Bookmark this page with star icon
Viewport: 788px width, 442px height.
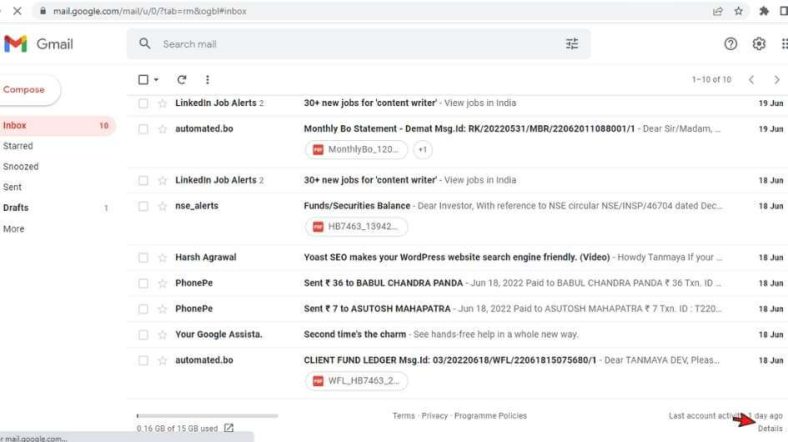tap(739, 11)
